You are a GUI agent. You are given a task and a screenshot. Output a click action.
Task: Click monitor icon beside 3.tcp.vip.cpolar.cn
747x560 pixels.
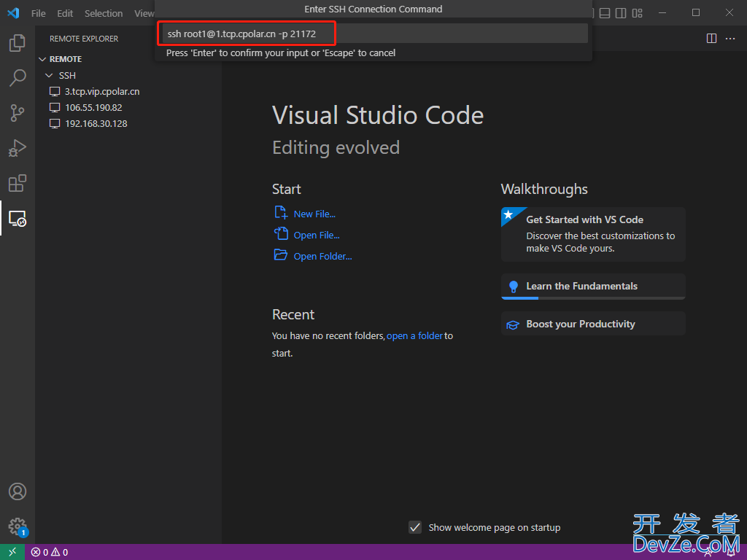pos(55,91)
